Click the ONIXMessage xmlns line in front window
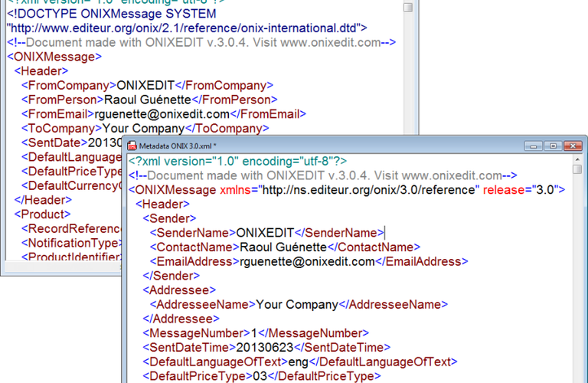 tap(347, 190)
